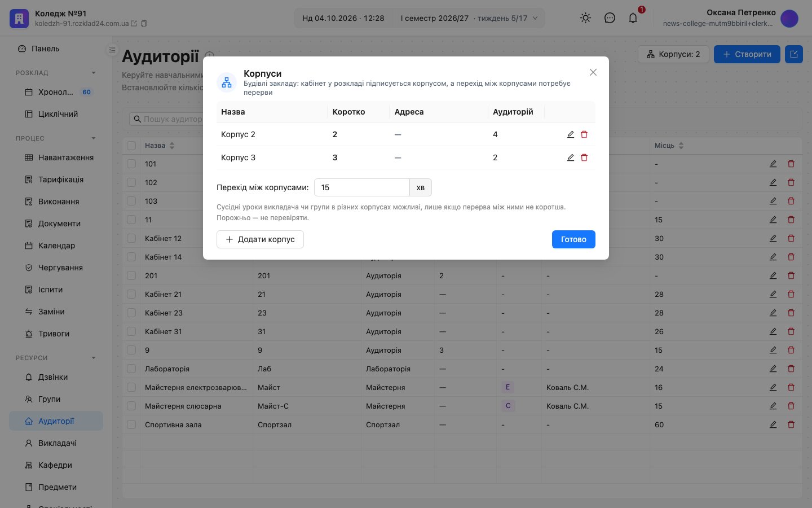Image resolution: width=812 pixels, height=508 pixels.
Task: Click the Готово button
Action: coord(573,239)
